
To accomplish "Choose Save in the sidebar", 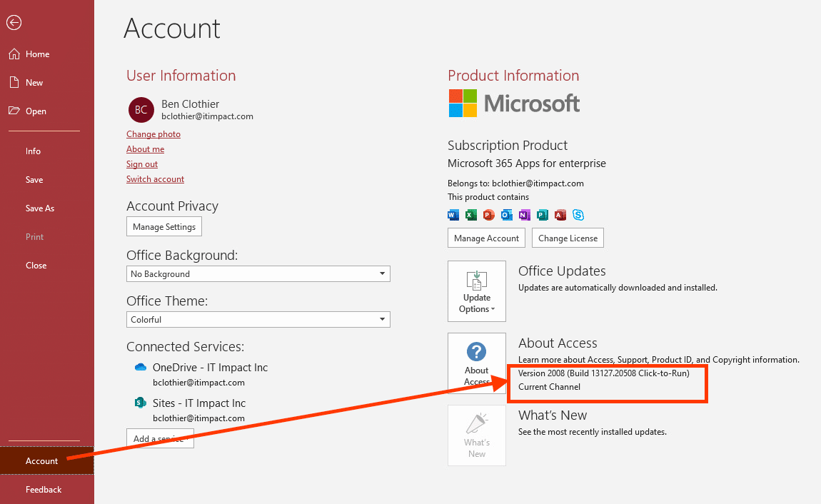I will 34,179.
